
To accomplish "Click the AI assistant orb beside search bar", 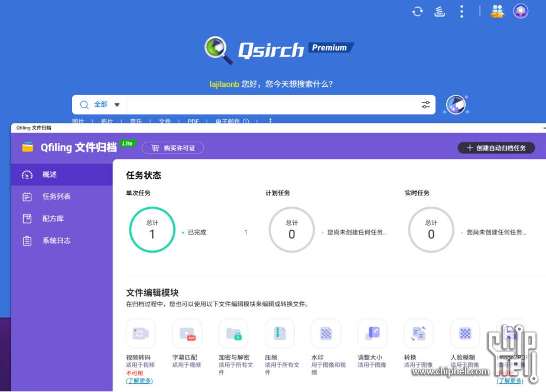I will [456, 104].
